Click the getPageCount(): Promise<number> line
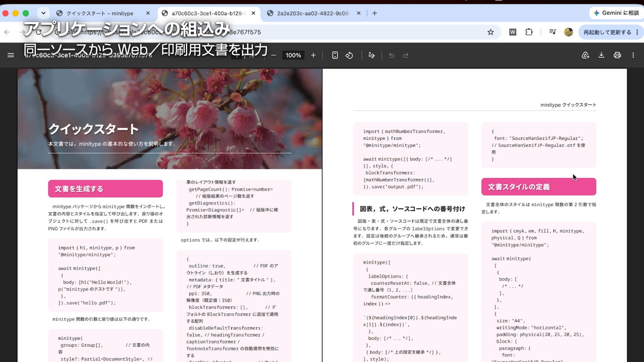 point(230,189)
